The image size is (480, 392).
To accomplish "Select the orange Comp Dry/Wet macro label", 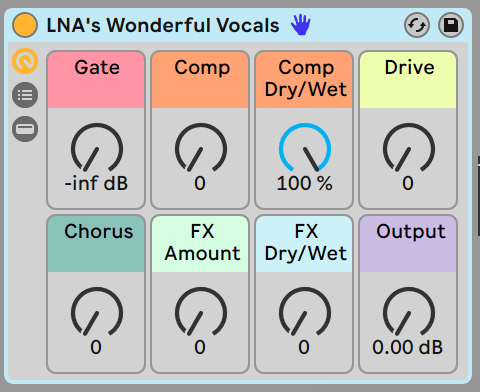I will [304, 80].
